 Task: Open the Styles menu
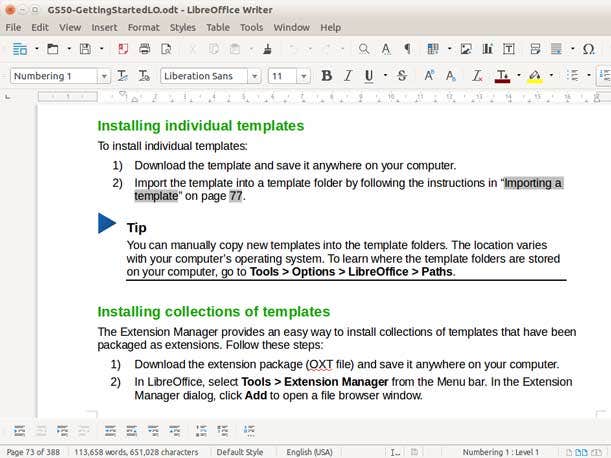[182, 27]
